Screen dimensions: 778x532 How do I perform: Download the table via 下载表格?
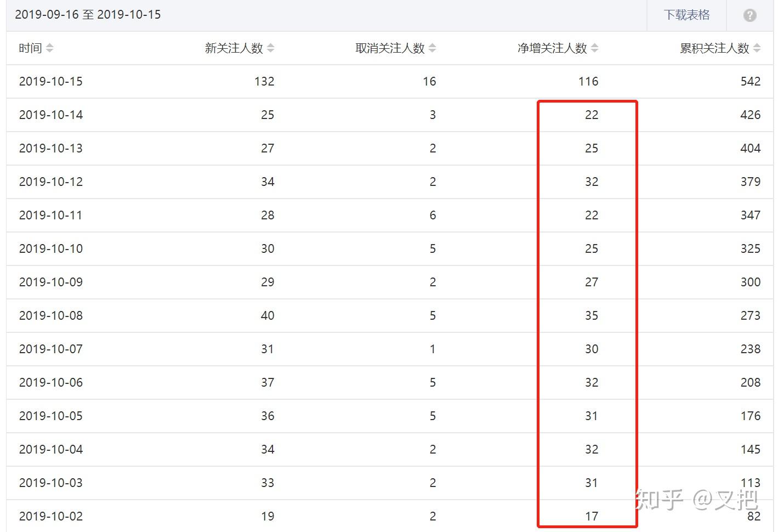pyautogui.click(x=686, y=15)
